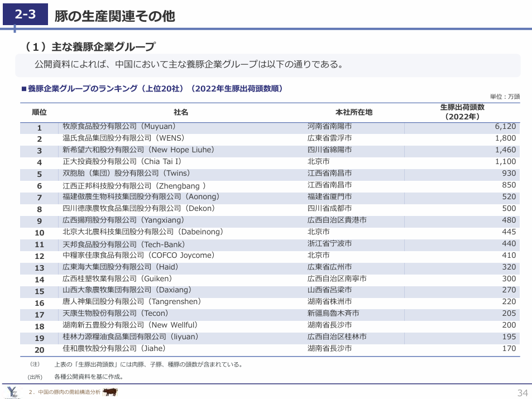Click the value 930 for Twins
The width and height of the screenshot is (532, 399).
(x=509, y=173)
